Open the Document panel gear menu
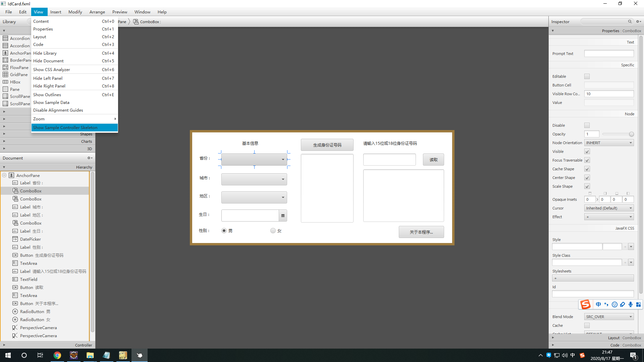 [90, 158]
